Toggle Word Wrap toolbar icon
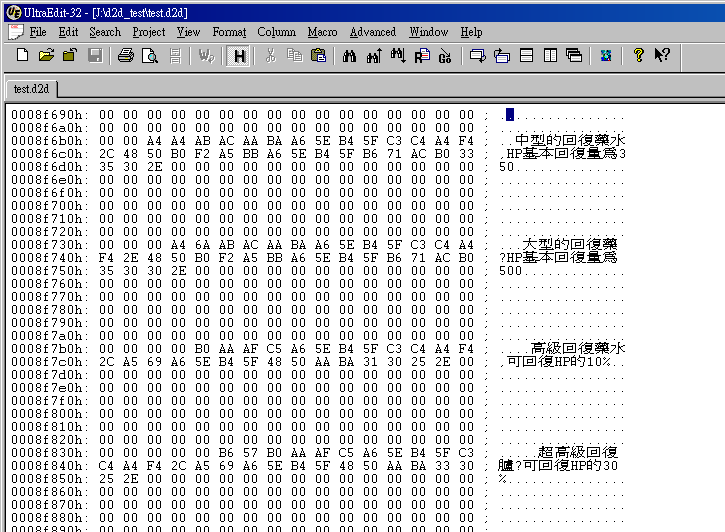725x532 pixels. coord(206,55)
